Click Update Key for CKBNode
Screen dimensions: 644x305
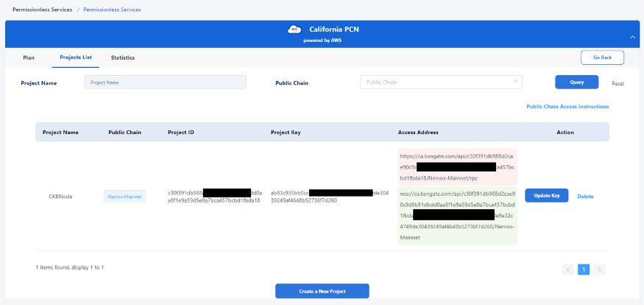pyautogui.click(x=547, y=196)
